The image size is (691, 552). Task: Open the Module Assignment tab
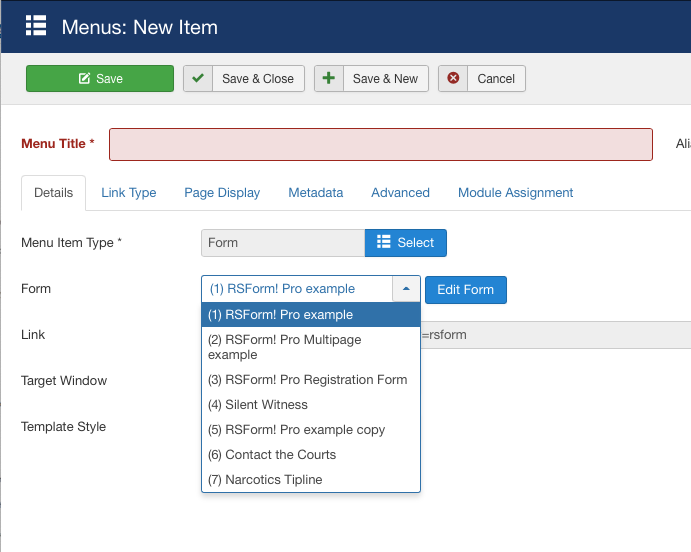[515, 193]
